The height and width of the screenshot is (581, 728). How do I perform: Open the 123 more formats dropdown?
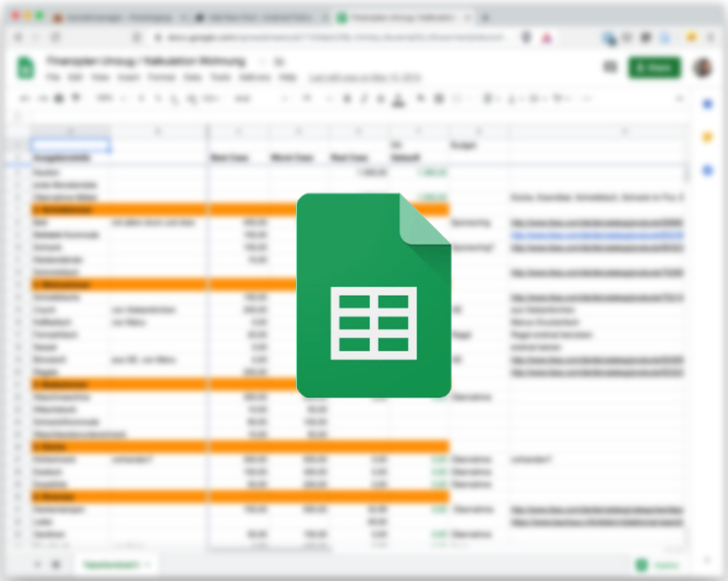coord(211,98)
